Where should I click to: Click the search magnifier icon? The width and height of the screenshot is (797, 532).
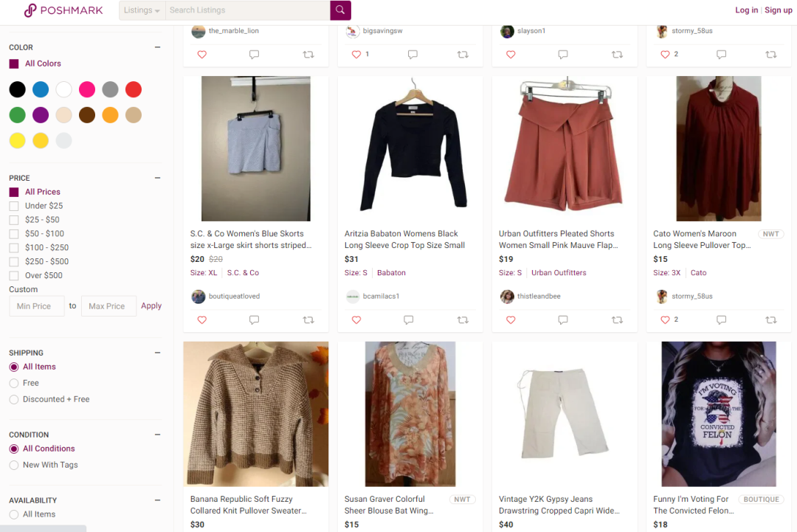click(x=339, y=10)
